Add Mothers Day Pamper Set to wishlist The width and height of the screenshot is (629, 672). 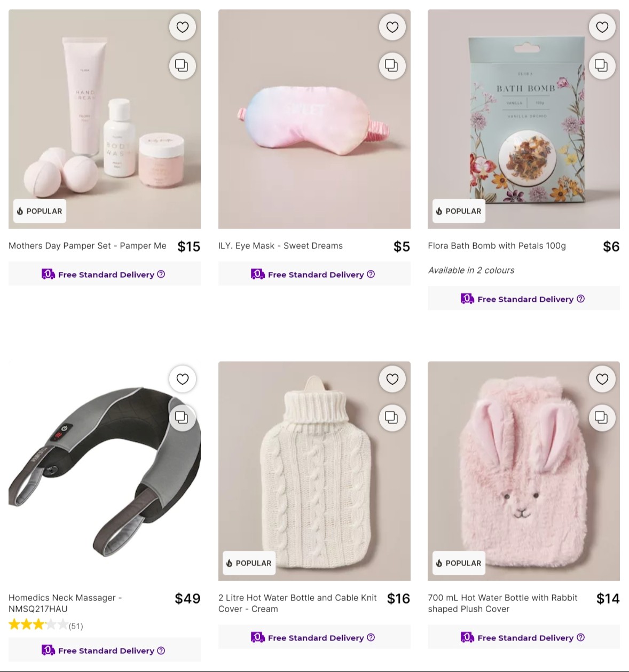pyautogui.click(x=182, y=27)
